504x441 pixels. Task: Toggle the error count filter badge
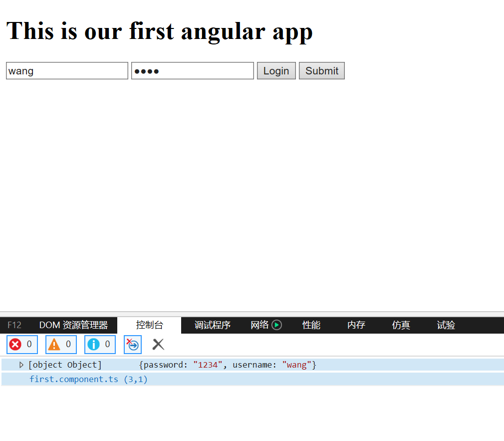point(22,344)
